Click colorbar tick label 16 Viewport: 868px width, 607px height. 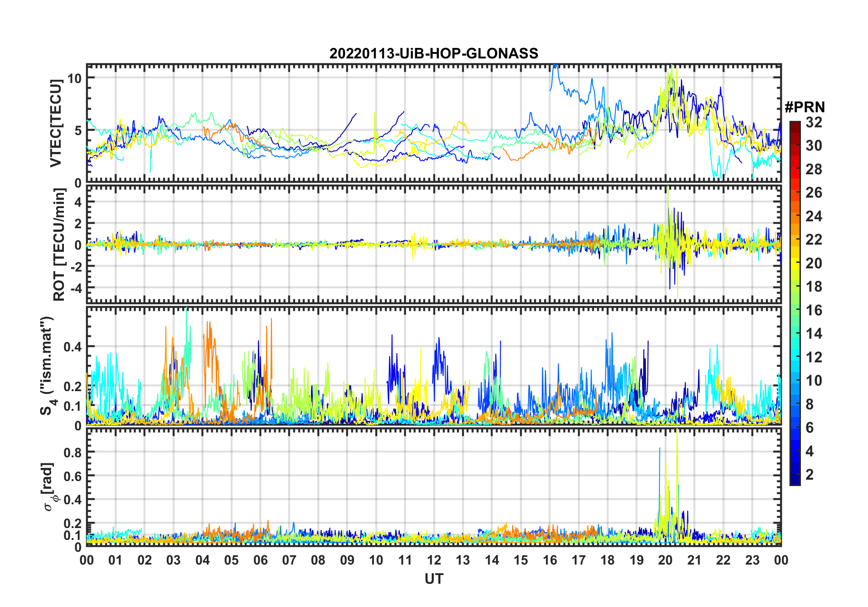click(814, 310)
